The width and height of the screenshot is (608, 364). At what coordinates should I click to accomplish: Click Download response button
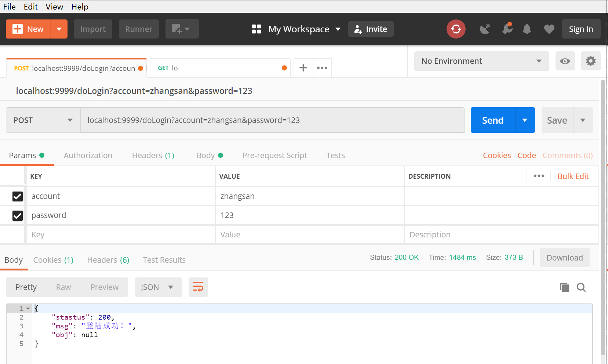(564, 258)
